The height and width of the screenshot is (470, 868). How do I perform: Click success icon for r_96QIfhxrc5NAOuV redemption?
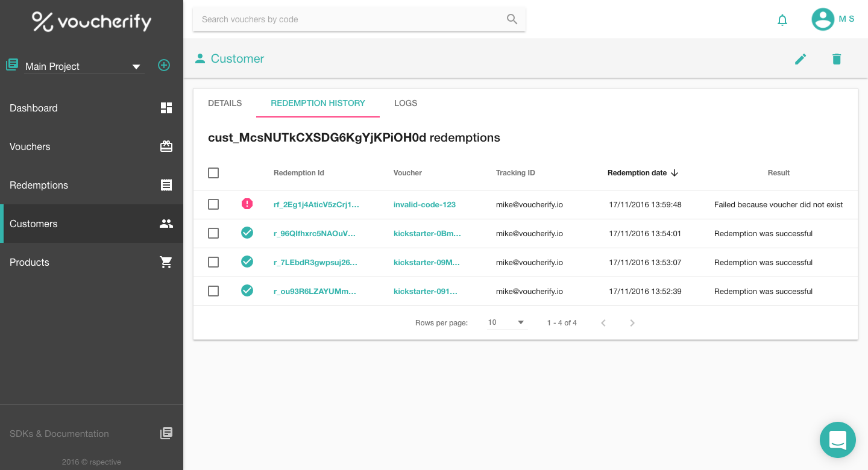tap(247, 233)
